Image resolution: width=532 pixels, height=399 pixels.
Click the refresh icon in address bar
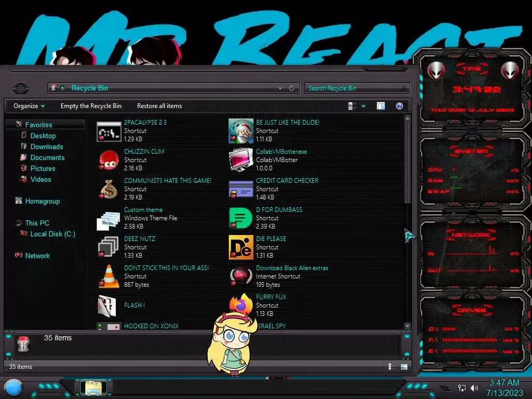click(x=291, y=88)
